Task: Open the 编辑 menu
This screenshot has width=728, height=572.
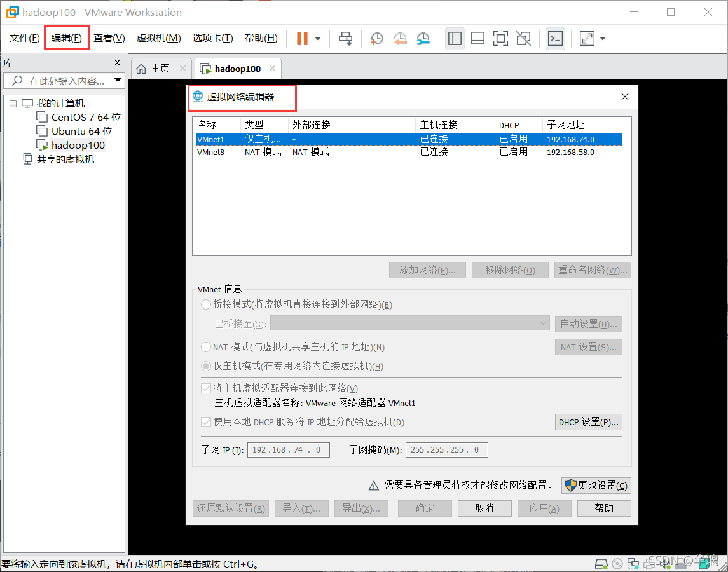Action: (x=66, y=37)
